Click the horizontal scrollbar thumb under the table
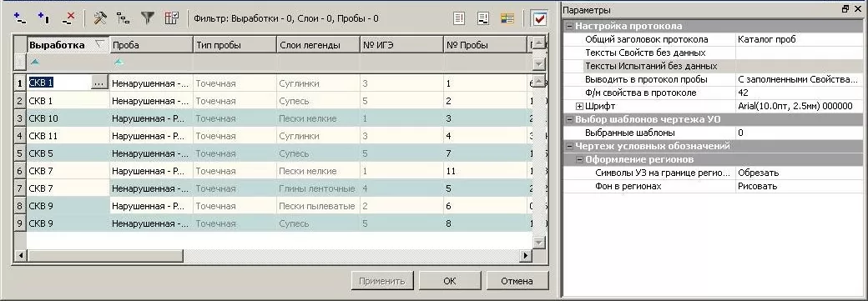The width and height of the screenshot is (868, 301). coord(104,256)
